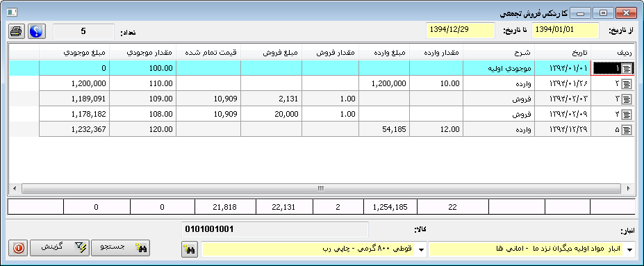Click the product code field 0101001001
This screenshot has height=266, width=644.
click(x=275, y=229)
